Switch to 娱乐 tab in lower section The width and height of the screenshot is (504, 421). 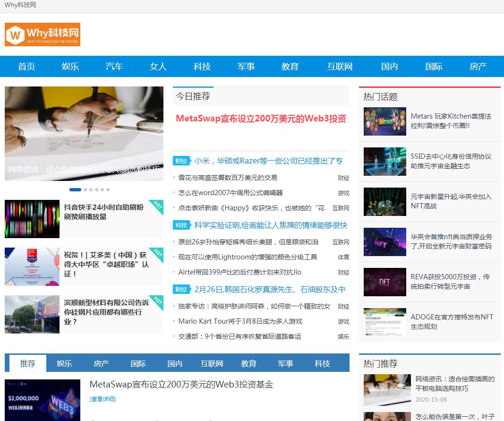[x=64, y=363]
